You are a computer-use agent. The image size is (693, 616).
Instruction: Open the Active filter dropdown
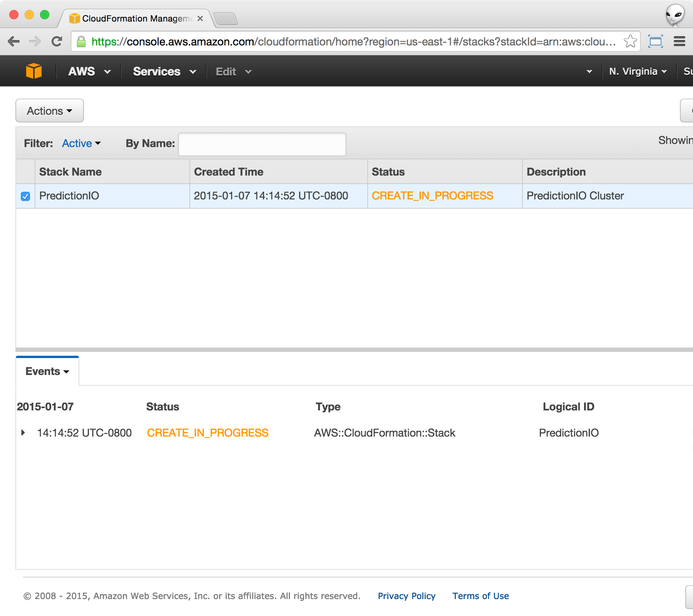81,143
